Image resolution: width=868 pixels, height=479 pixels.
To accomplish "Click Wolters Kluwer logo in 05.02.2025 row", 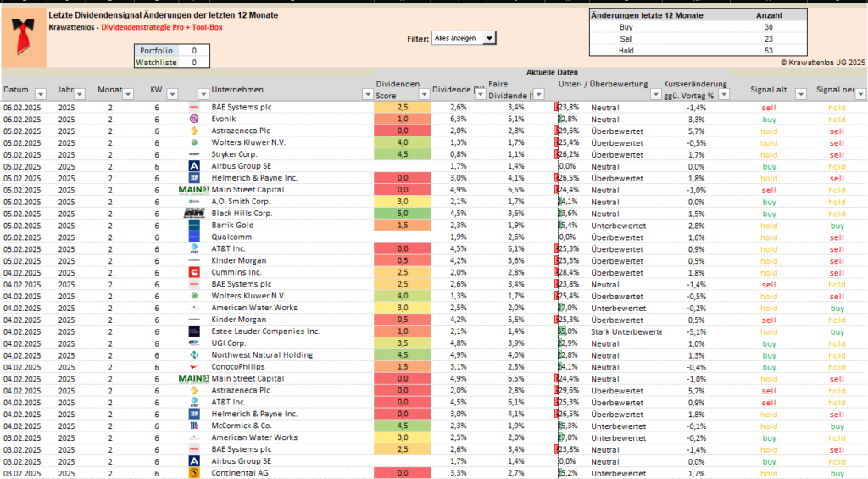I will (194, 142).
